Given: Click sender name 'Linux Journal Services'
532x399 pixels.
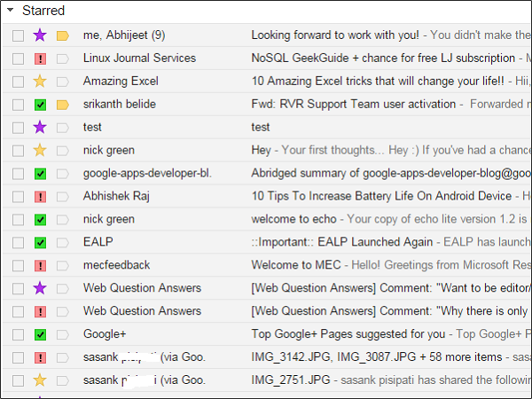Looking at the screenshot, I should 139,58.
